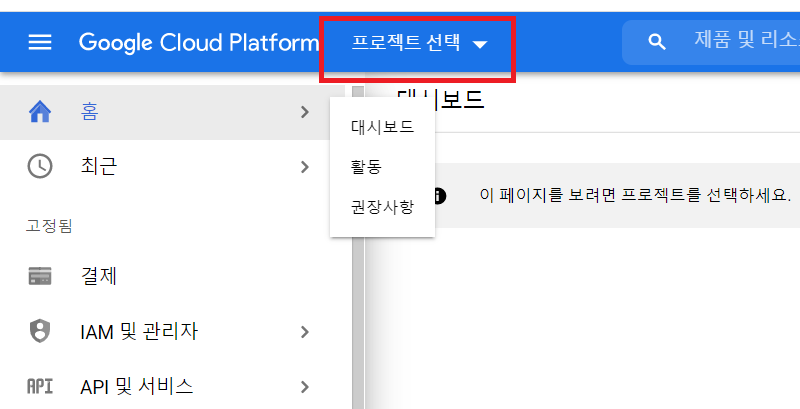The width and height of the screenshot is (800, 409).
Task: Open IAM 및 관리자 in sidebar
Action: point(139,331)
